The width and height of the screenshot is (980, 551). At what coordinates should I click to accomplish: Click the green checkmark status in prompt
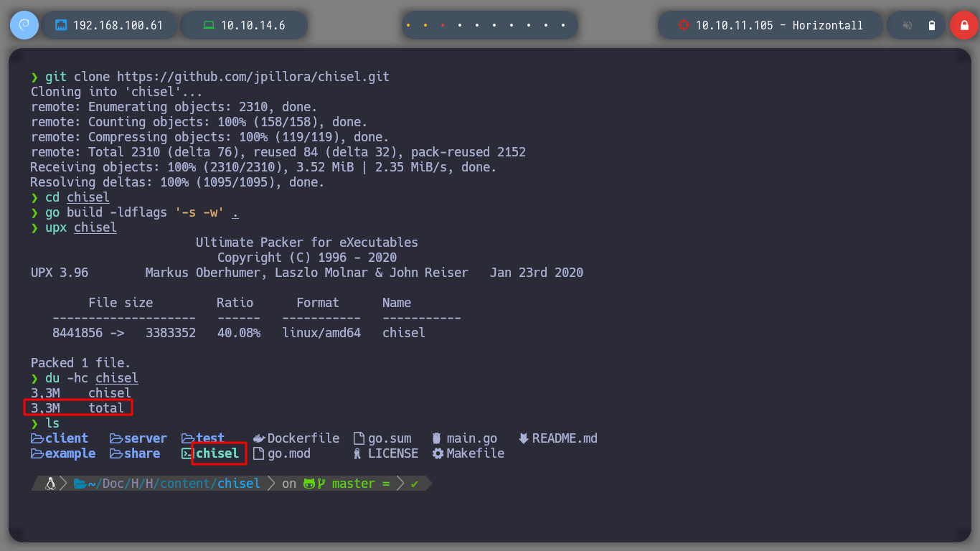pyautogui.click(x=415, y=484)
